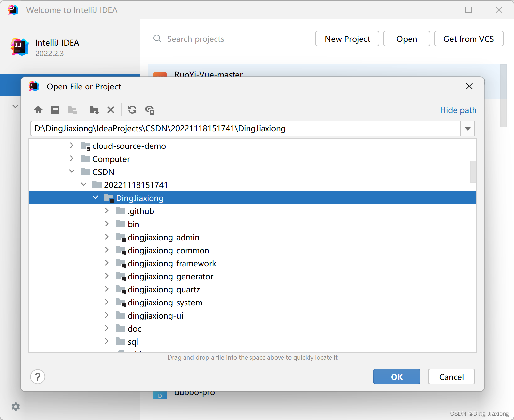Image resolution: width=514 pixels, height=420 pixels.
Task: Collapse the 20221118151741 folder
Action: click(x=84, y=184)
